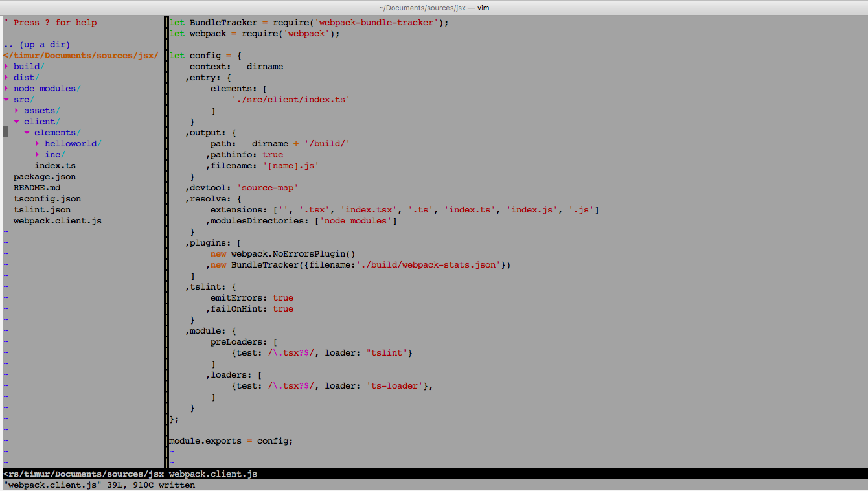Click the extensions array line

coord(405,210)
